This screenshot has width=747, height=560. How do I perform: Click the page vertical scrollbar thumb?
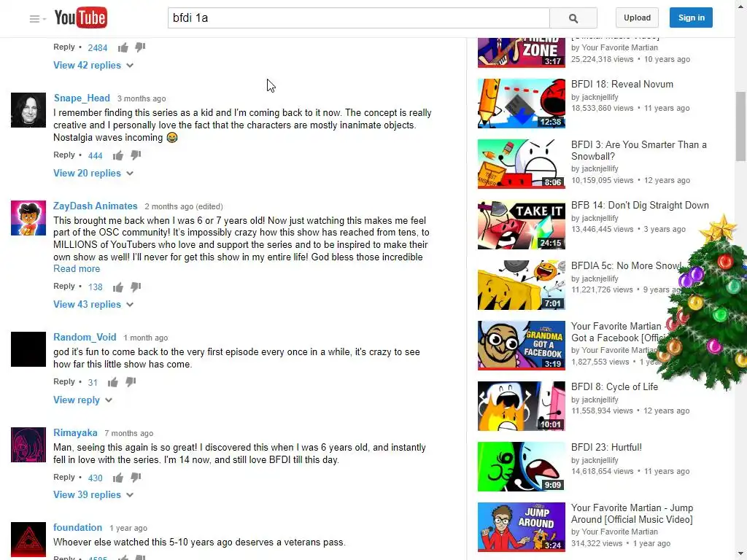741,126
